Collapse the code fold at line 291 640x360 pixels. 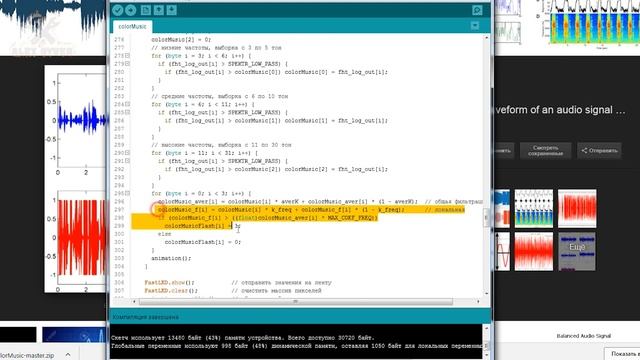coord(128,161)
